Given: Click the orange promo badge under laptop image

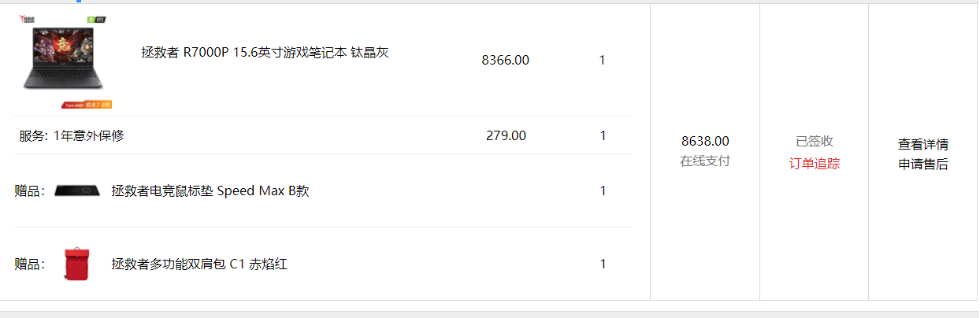Looking at the screenshot, I should pyautogui.click(x=87, y=104).
